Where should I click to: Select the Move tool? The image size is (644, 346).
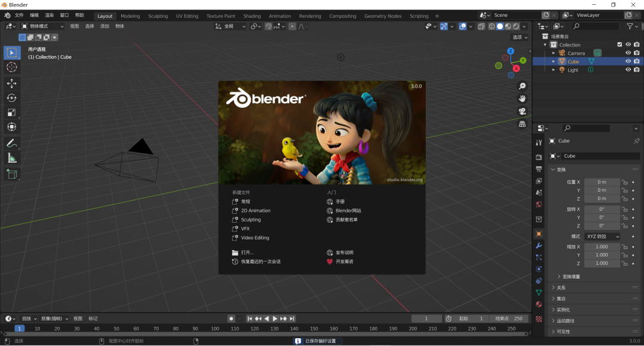[12, 84]
